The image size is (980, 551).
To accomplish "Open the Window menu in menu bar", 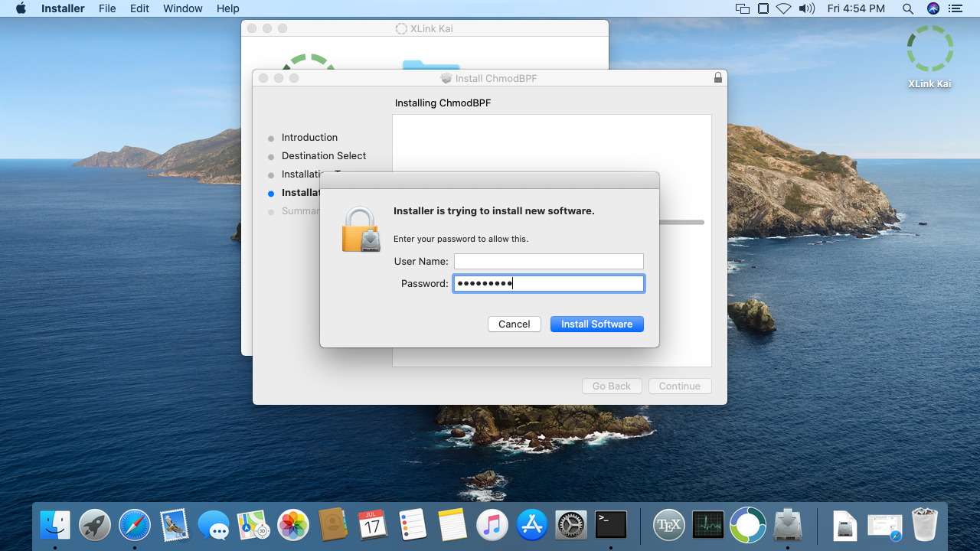I will (x=183, y=8).
